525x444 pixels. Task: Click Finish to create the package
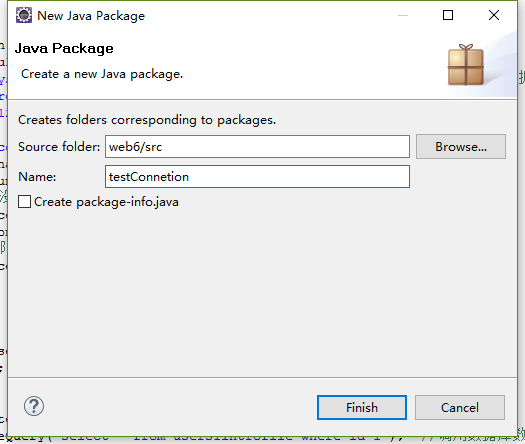[362, 408]
